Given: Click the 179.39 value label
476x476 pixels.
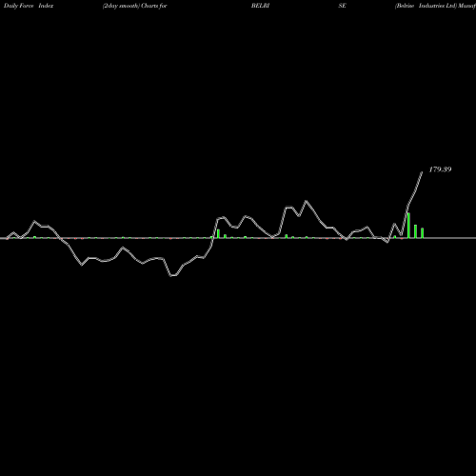Looking at the screenshot, I should [x=440, y=169].
